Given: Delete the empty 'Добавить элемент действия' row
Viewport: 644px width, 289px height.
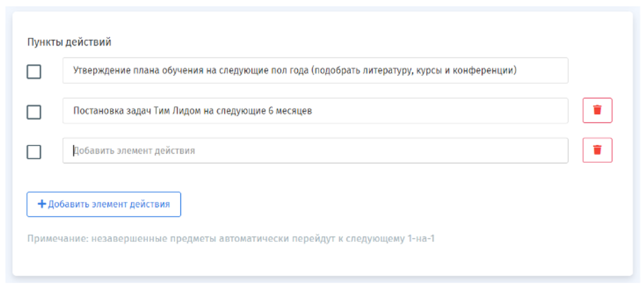Looking at the screenshot, I should [597, 150].
